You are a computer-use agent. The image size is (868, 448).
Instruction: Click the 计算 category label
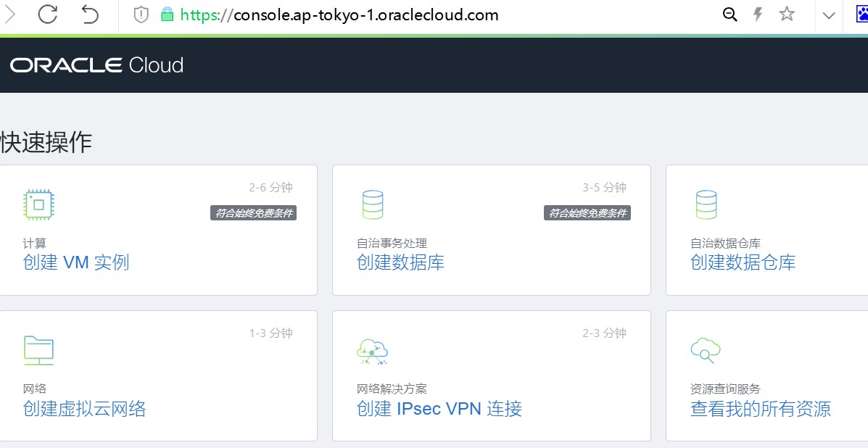[x=35, y=243]
